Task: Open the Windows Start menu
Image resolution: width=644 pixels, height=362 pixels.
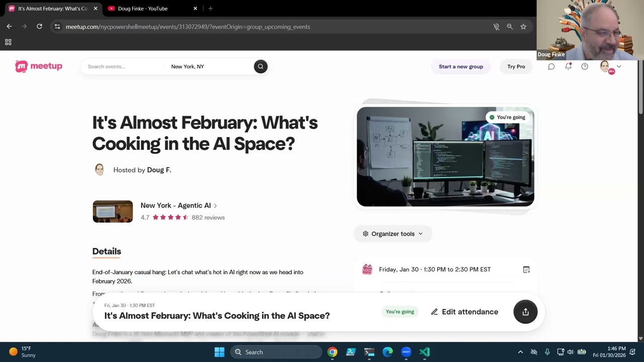Action: (x=219, y=352)
